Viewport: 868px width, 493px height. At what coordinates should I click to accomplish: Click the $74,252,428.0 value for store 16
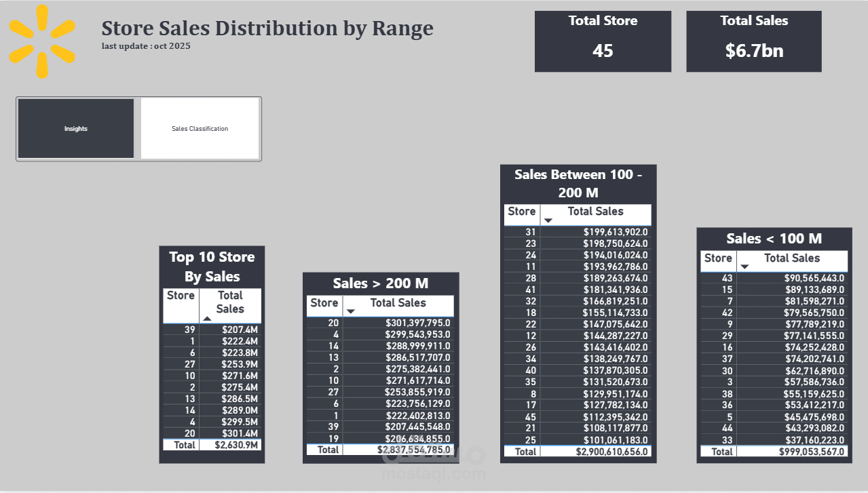click(x=814, y=347)
